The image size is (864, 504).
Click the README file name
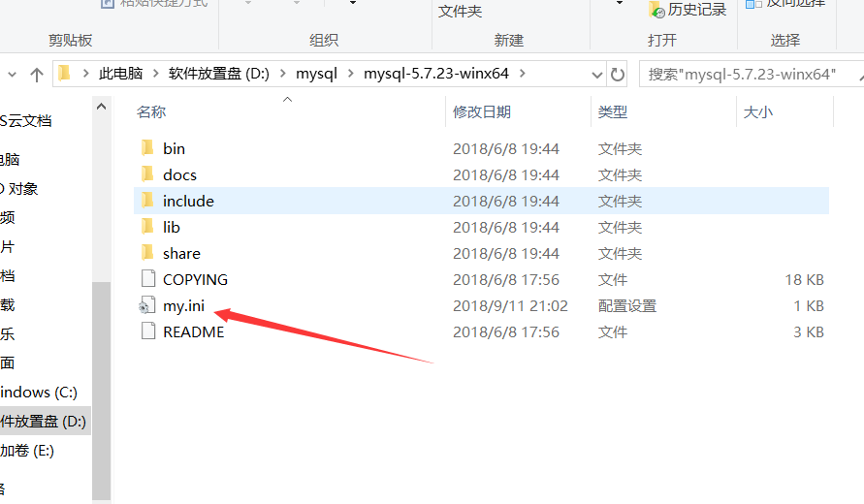coord(193,332)
